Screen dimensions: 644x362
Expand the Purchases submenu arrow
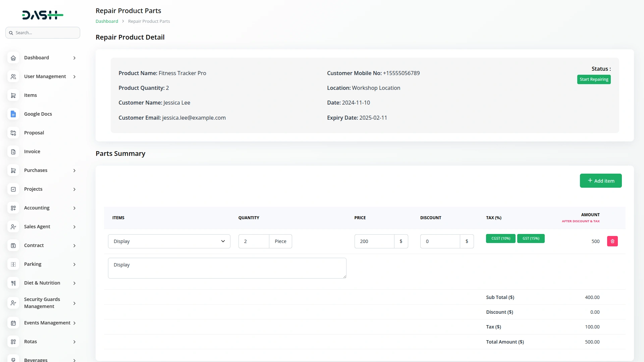tap(74, 171)
